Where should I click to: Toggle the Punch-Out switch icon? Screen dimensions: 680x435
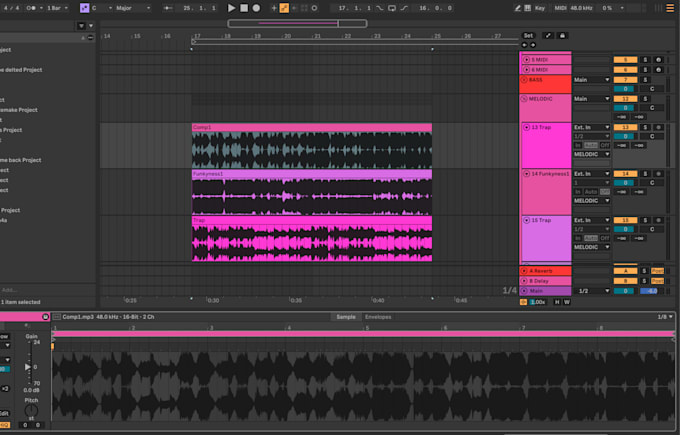click(404, 8)
